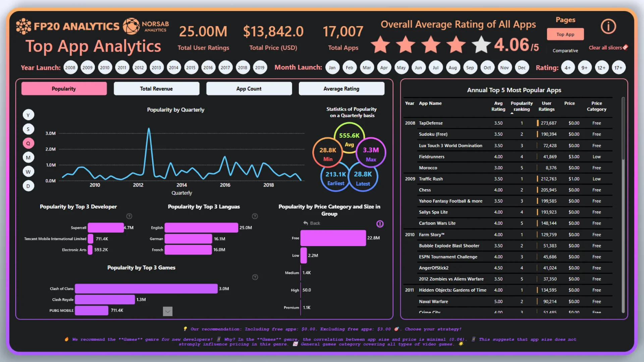Image resolution: width=644 pixels, height=362 pixels.
Task: Click the Norsab Analytics globe logo
Action: (x=131, y=26)
